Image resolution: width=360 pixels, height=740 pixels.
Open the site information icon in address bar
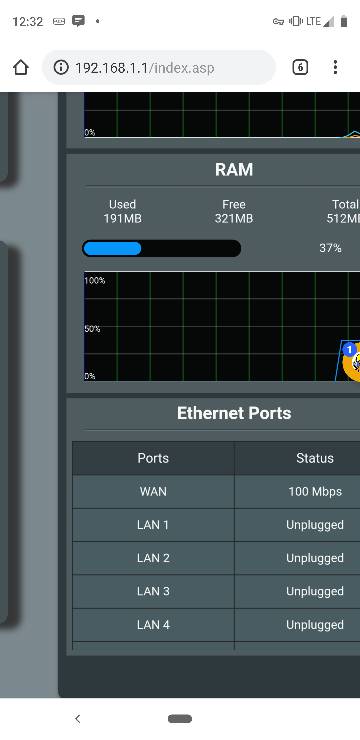(x=60, y=67)
